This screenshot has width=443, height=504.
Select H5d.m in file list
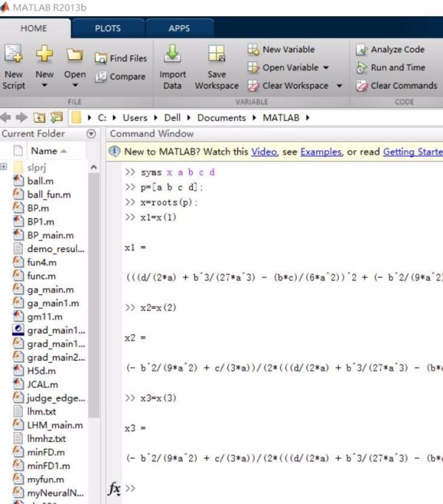pyautogui.click(x=41, y=370)
